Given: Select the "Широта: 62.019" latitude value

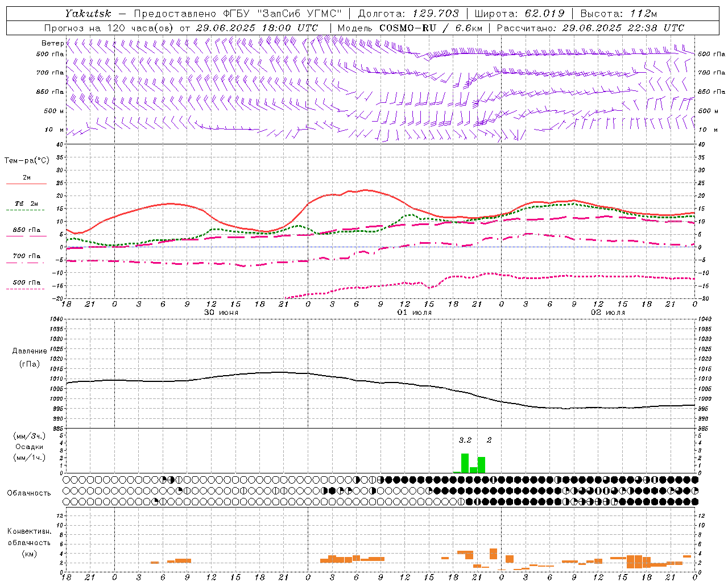Looking at the screenshot, I should (519, 14).
